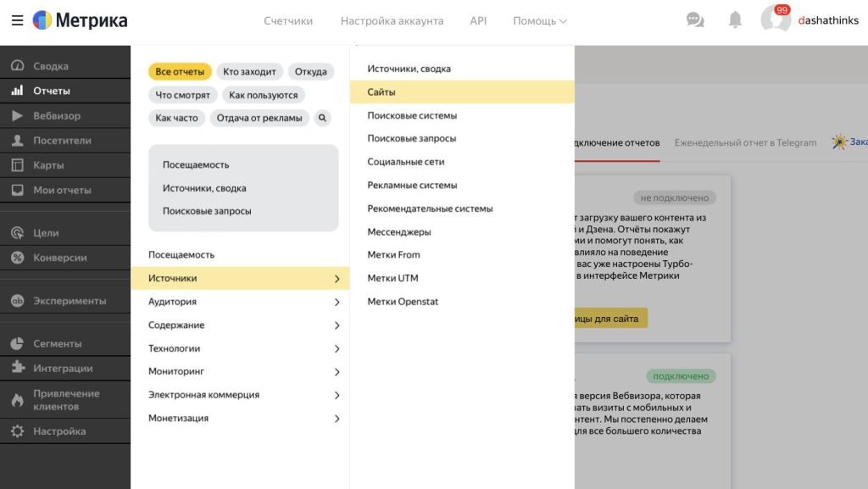This screenshot has height=489, width=868.
Task: Open the hamburger main menu
Action: tap(17, 20)
